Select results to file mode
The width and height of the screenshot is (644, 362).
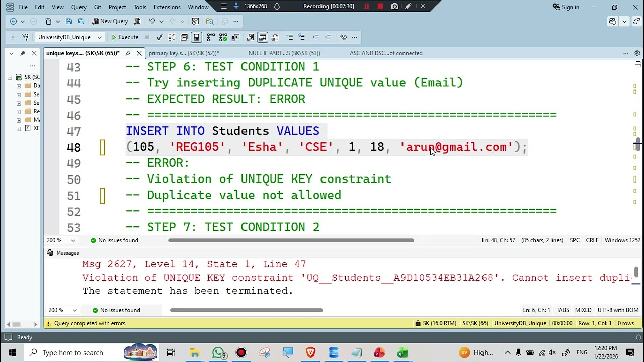click(x=275, y=37)
